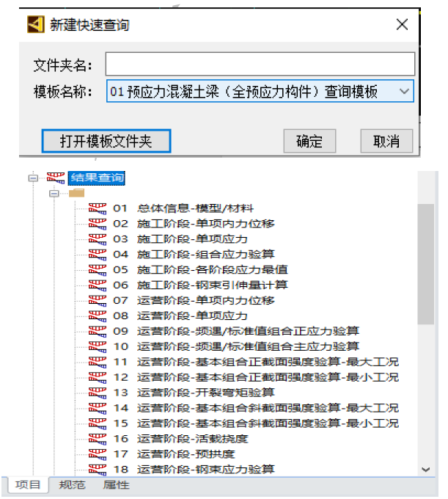This screenshot has width=448, height=499.
Task: Click icon beside 11 正截面强度验算-最大工况
Action: (98, 363)
